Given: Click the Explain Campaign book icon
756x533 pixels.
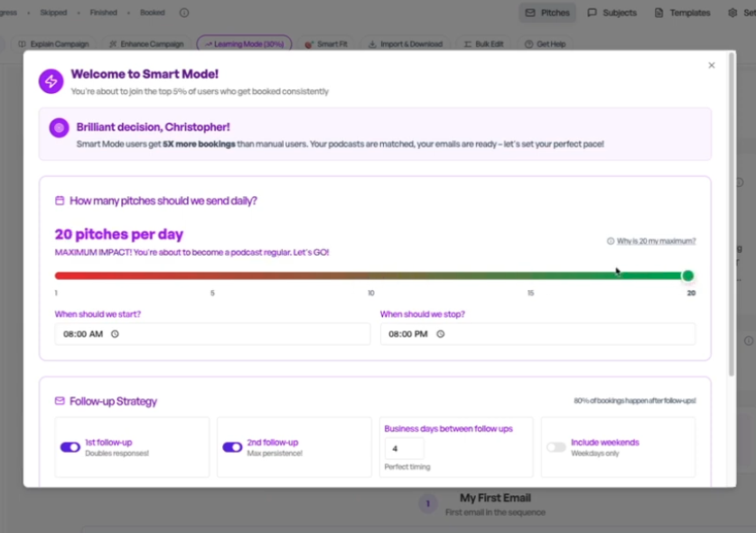Looking at the screenshot, I should click(x=23, y=44).
